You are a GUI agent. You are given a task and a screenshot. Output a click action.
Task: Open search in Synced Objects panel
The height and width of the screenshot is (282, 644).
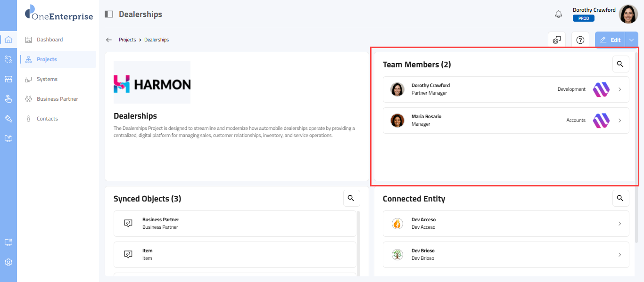tap(351, 198)
